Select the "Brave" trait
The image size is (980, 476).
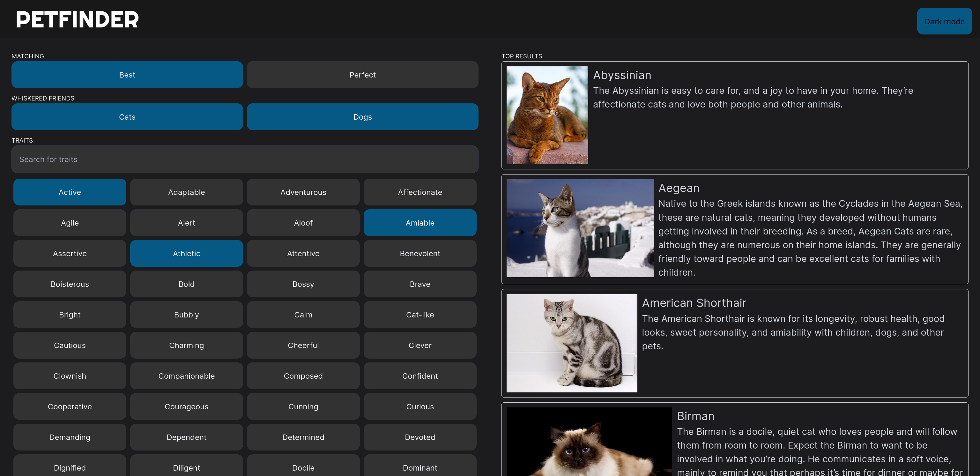click(420, 284)
